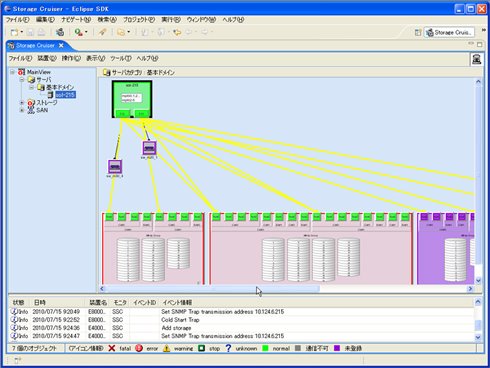Expand the ストレージ tree node
The width and height of the screenshot is (490, 368).
[x=22, y=103]
